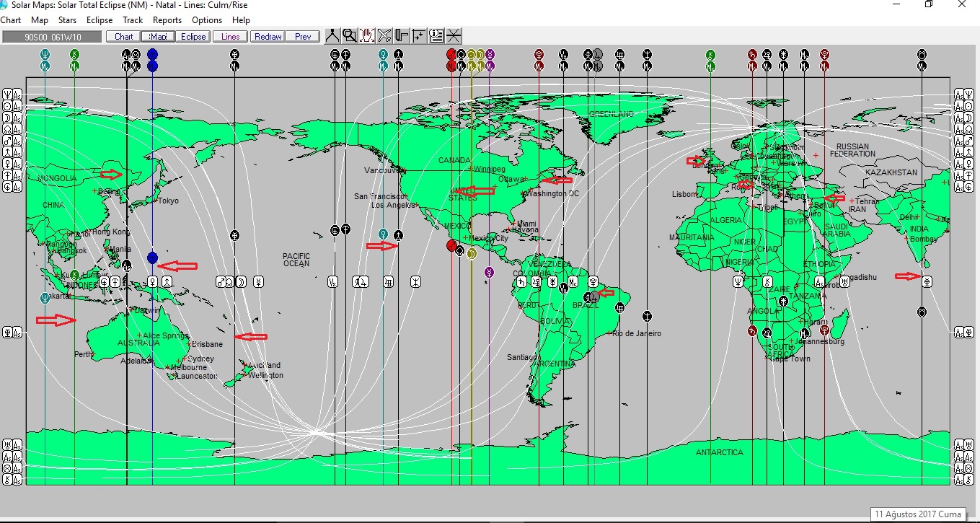Select the red hand pan tool
This screenshot has width=980, height=523.
click(367, 35)
